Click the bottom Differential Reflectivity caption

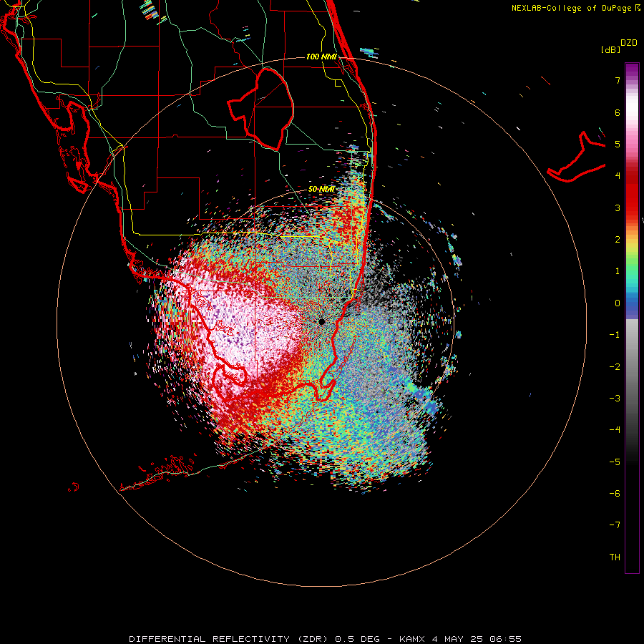coord(326,639)
